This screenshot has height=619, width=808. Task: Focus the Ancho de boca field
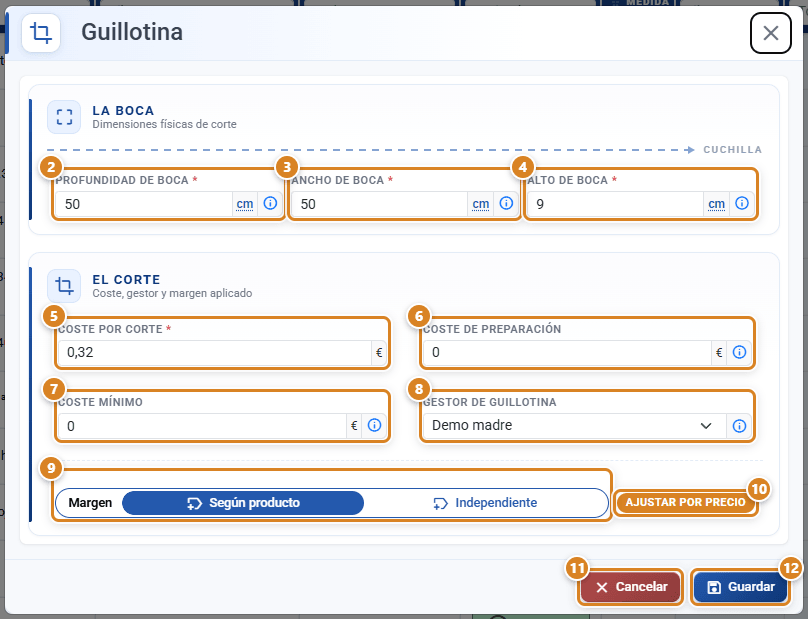tap(380, 204)
